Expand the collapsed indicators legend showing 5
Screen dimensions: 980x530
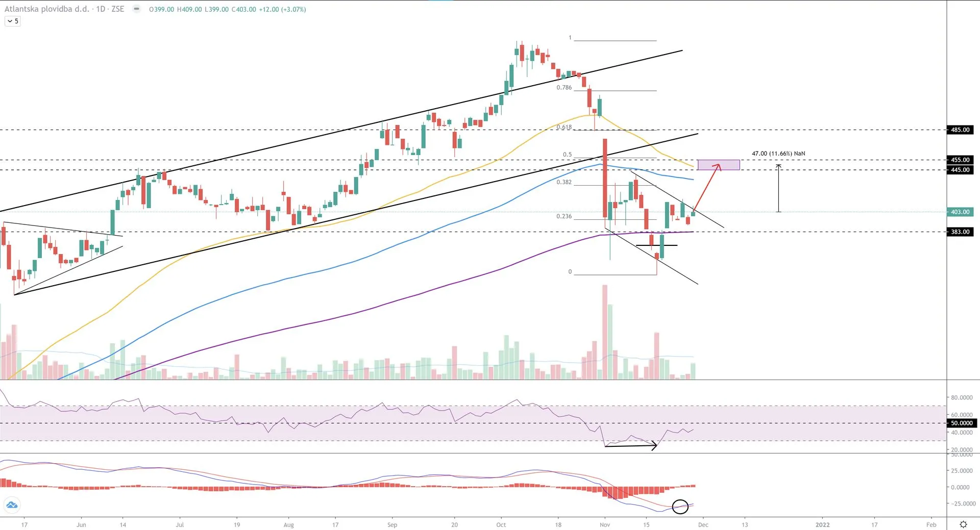[13, 21]
